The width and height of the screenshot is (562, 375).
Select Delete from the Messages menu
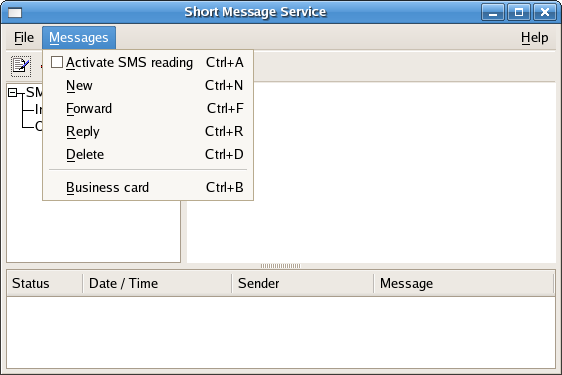pyautogui.click(x=148, y=154)
